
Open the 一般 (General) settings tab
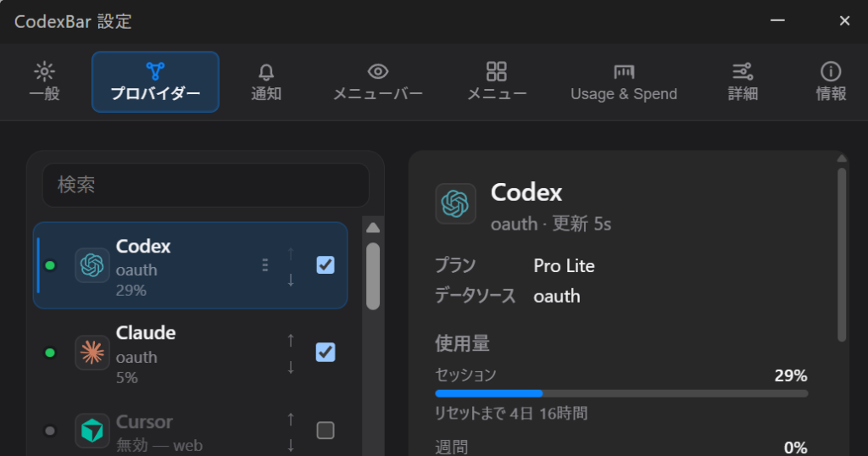point(44,82)
